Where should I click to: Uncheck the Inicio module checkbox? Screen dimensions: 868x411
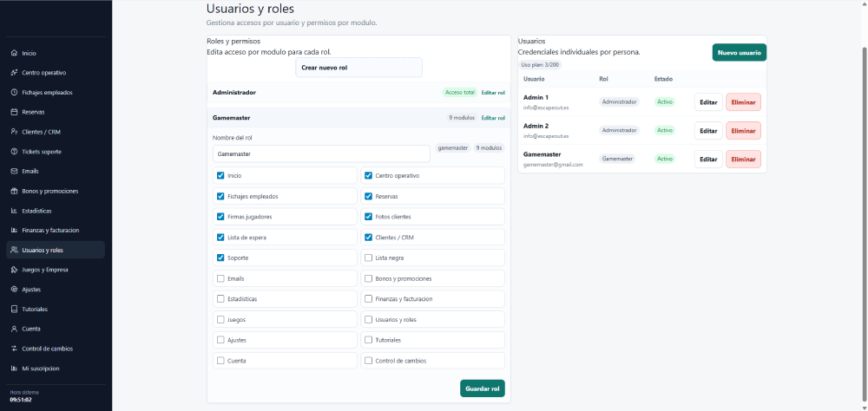220,175
